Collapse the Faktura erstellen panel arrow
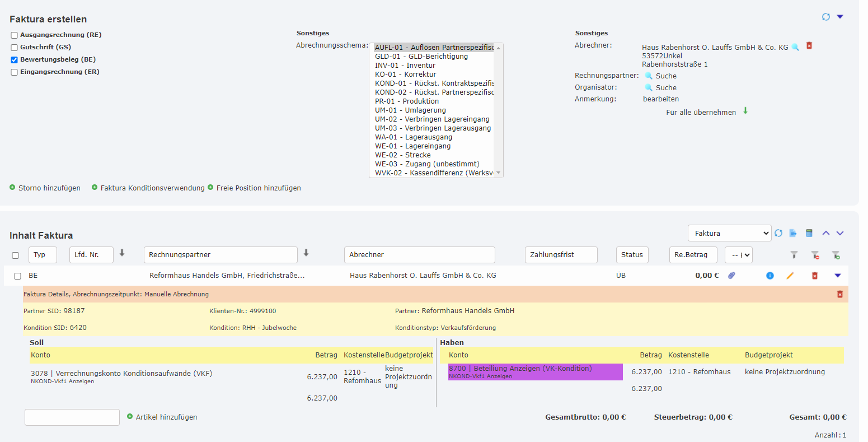This screenshot has height=442, width=868. 840,17
